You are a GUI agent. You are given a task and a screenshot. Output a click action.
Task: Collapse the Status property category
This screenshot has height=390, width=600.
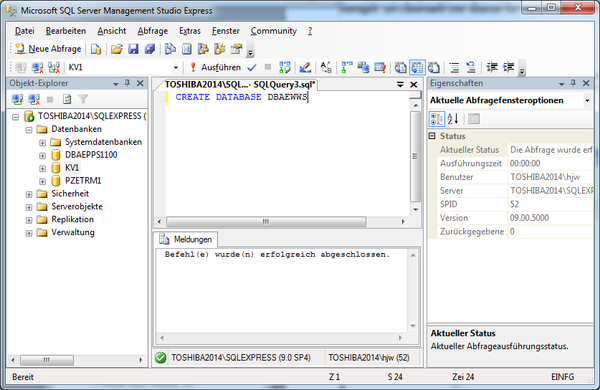(x=432, y=136)
